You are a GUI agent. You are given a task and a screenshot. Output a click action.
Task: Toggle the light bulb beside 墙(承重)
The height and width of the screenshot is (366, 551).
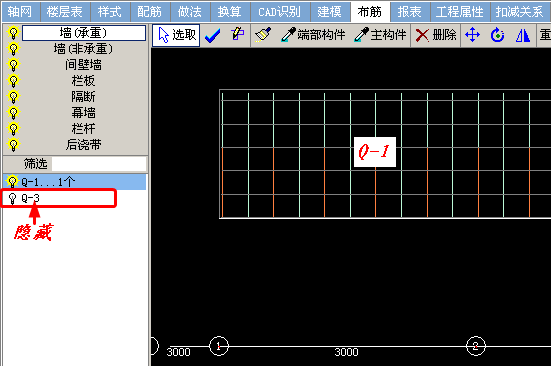pyautogui.click(x=13, y=33)
